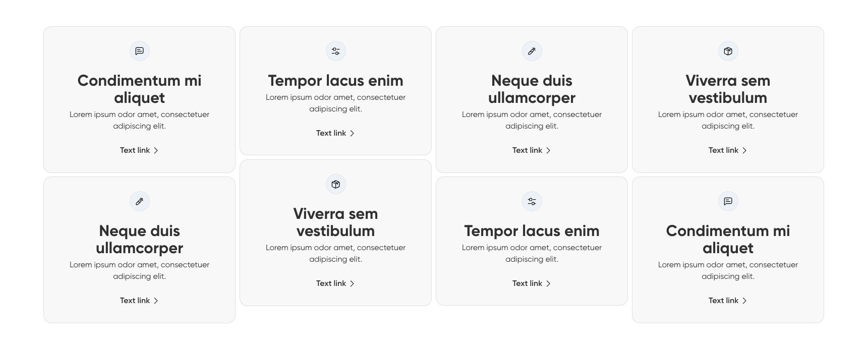Click the lower "Condimentum mi aliquet" heading
This screenshot has width=868, height=351.
[x=728, y=240]
